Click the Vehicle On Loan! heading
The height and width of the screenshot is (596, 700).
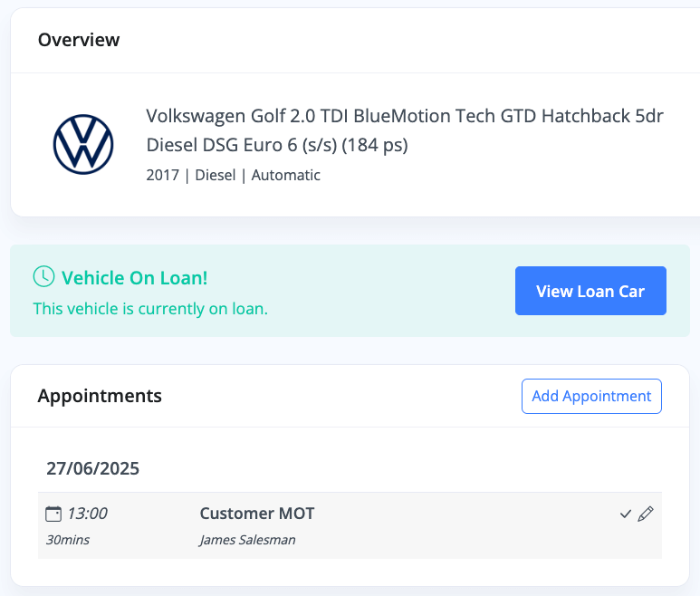click(134, 277)
